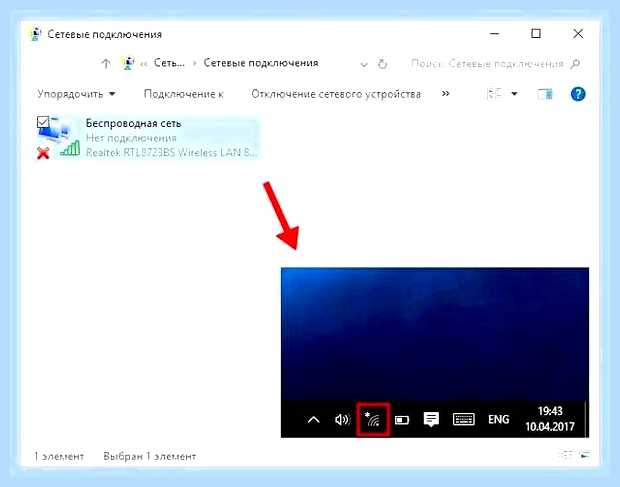Image resolution: width=620 pixels, height=487 pixels.
Task: Open the help question mark icon
Action: tap(578, 94)
